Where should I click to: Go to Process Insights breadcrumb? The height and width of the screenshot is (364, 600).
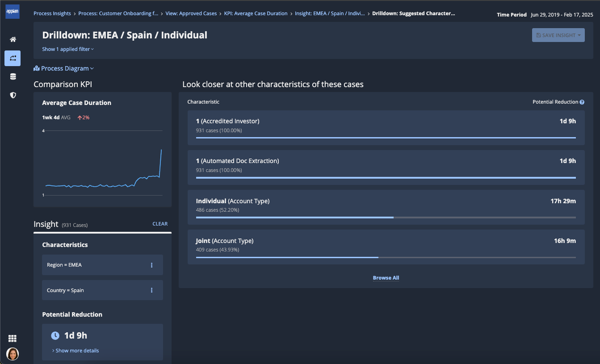(52, 13)
